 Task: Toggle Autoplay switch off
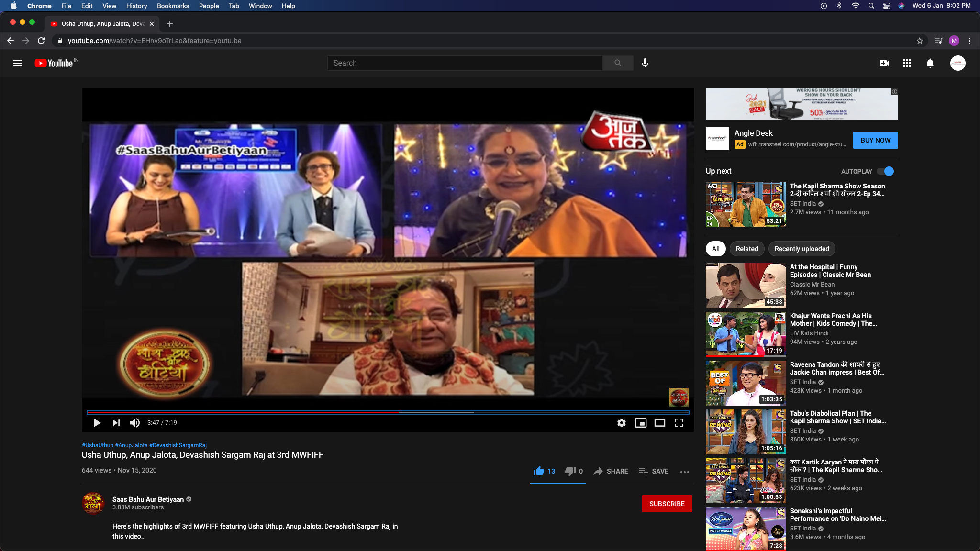tap(886, 171)
